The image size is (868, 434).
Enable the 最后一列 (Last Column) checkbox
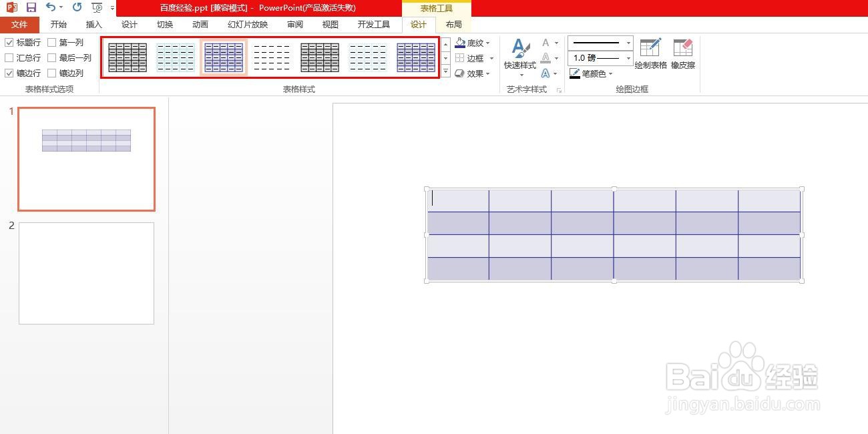tap(52, 58)
